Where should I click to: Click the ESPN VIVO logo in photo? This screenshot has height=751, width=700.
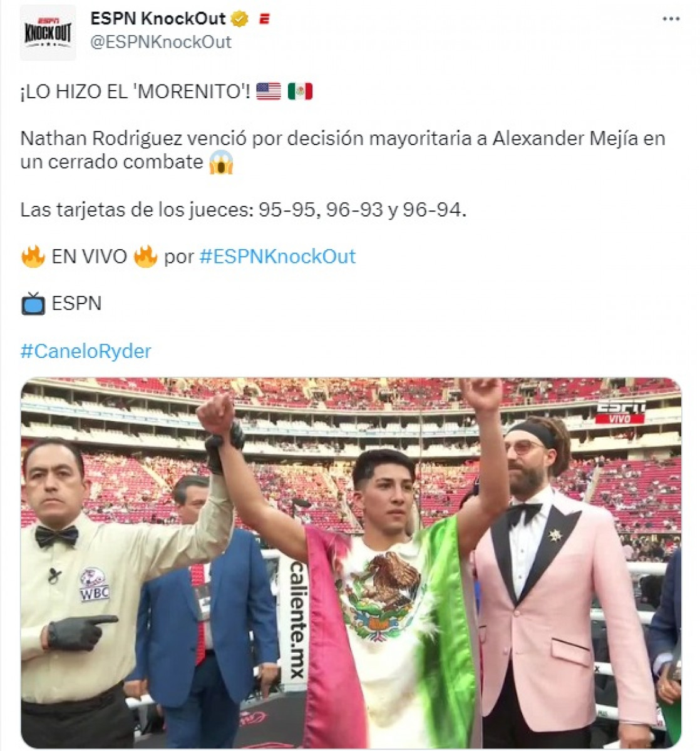tap(620, 412)
